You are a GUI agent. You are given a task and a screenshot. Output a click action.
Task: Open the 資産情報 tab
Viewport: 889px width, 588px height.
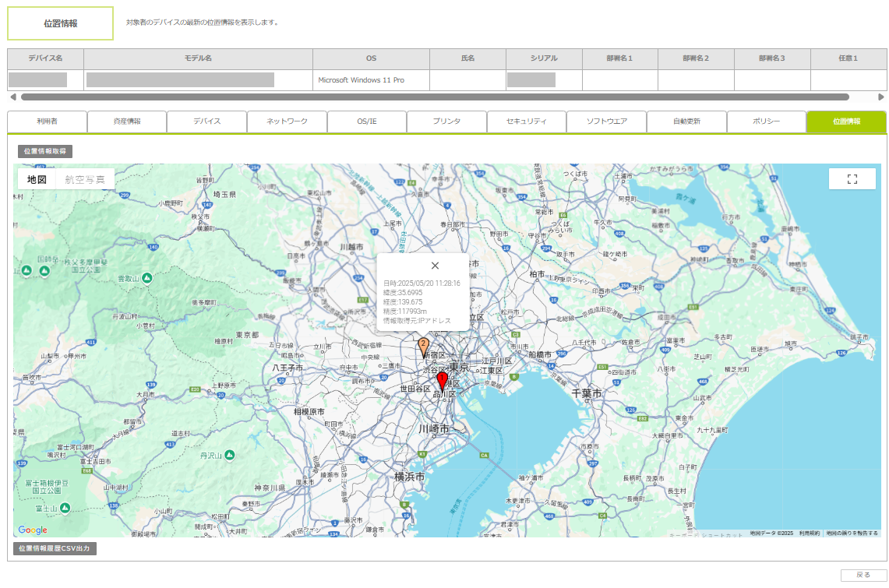(x=127, y=121)
